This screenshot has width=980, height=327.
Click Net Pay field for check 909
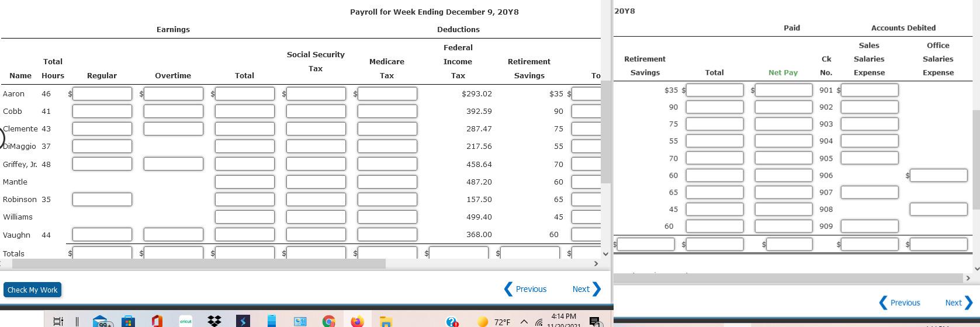coord(784,226)
